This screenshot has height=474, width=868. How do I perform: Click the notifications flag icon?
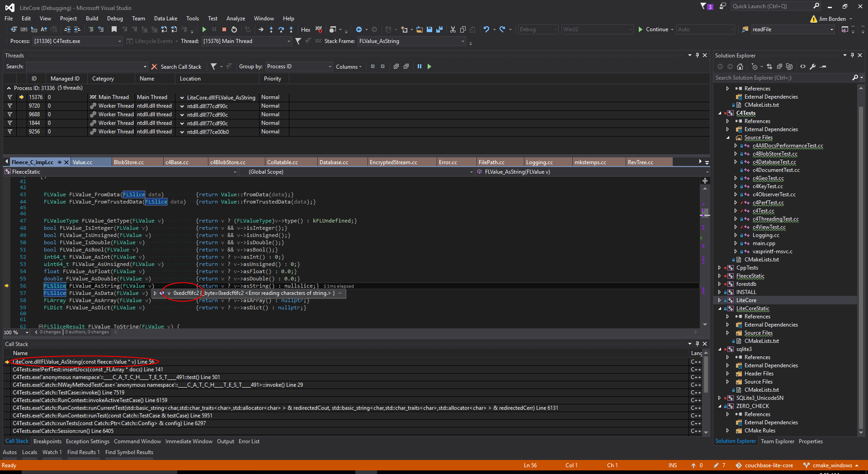tap(703, 6)
